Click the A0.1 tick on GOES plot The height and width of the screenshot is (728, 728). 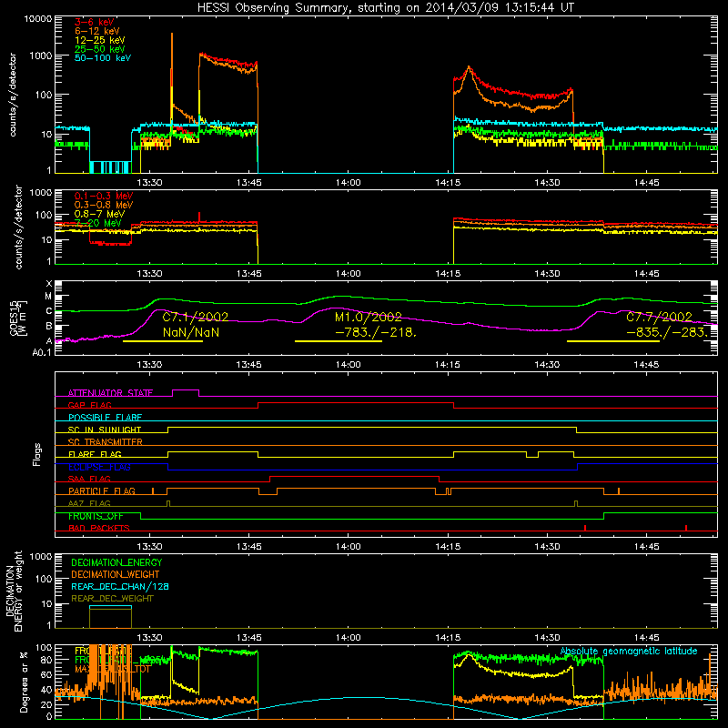(x=42, y=352)
